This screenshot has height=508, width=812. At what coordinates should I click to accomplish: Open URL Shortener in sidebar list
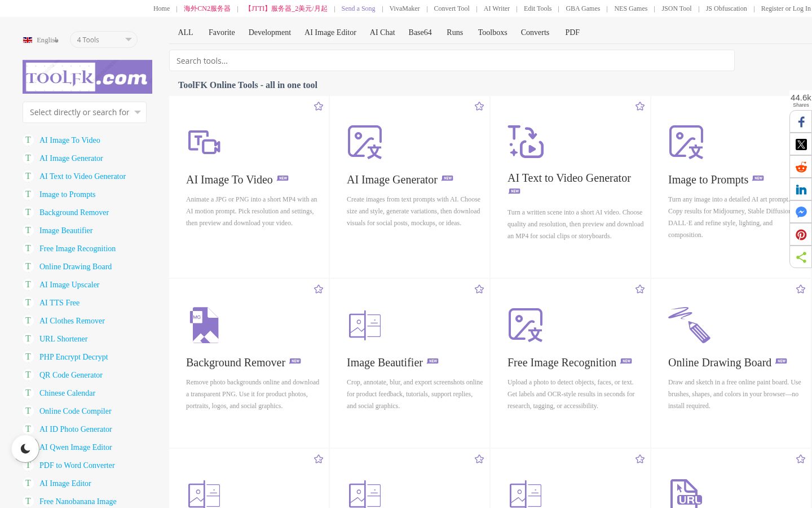63,339
